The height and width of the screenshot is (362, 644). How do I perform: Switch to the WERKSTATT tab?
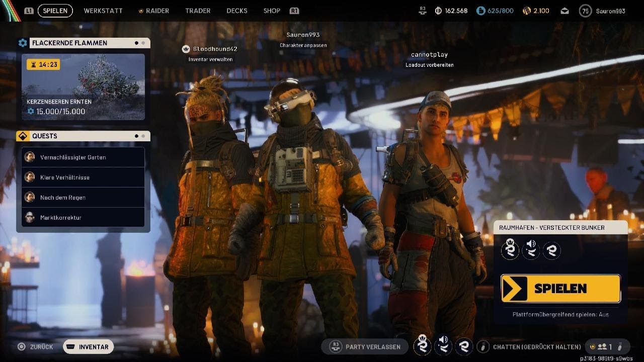[x=103, y=11]
